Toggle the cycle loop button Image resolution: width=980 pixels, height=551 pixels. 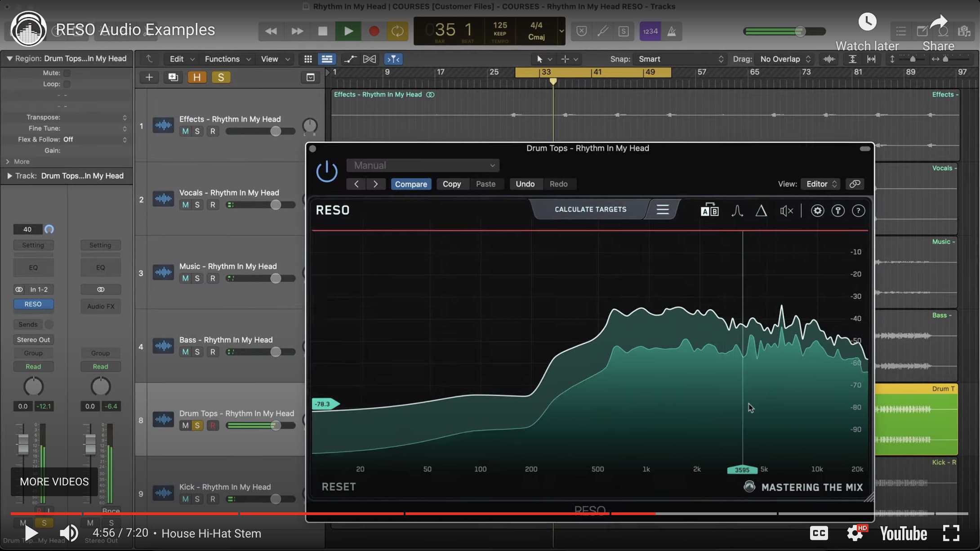click(x=397, y=31)
